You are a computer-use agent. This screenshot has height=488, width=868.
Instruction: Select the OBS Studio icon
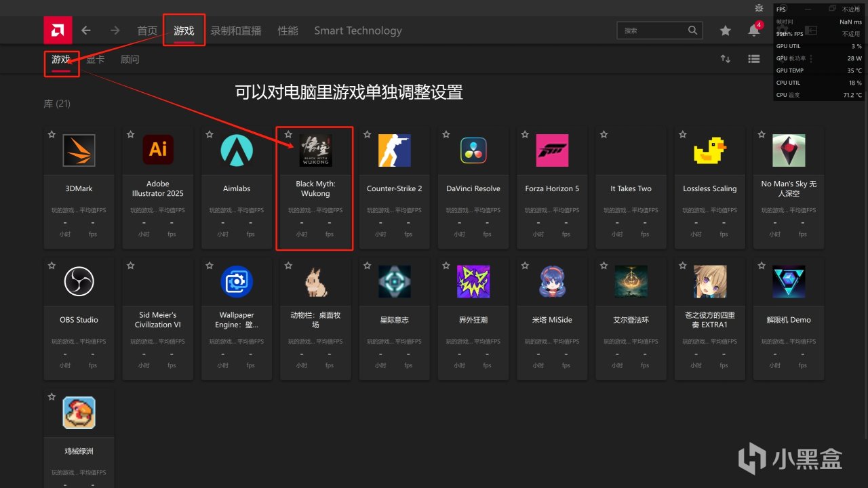[x=79, y=281]
